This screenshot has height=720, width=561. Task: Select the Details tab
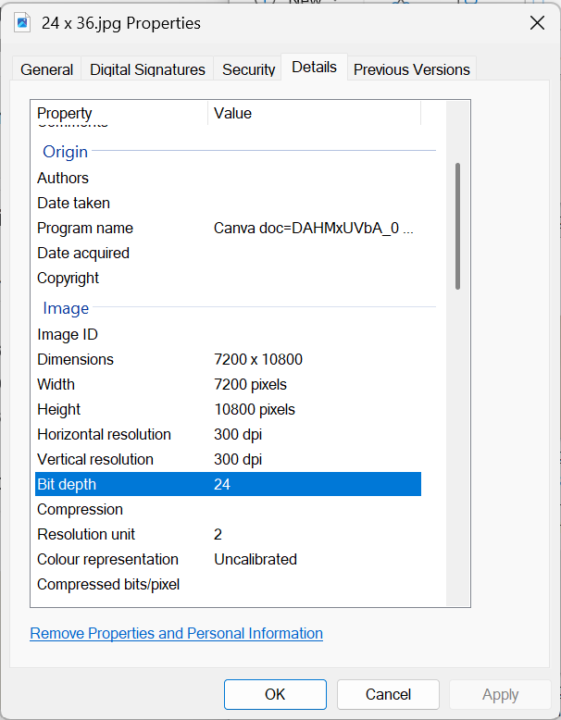314,68
